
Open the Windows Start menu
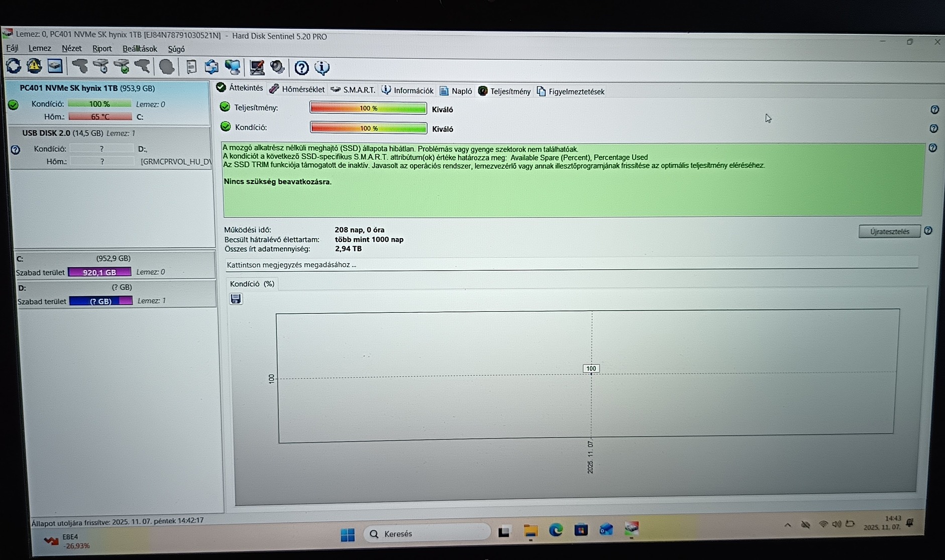pyautogui.click(x=348, y=534)
